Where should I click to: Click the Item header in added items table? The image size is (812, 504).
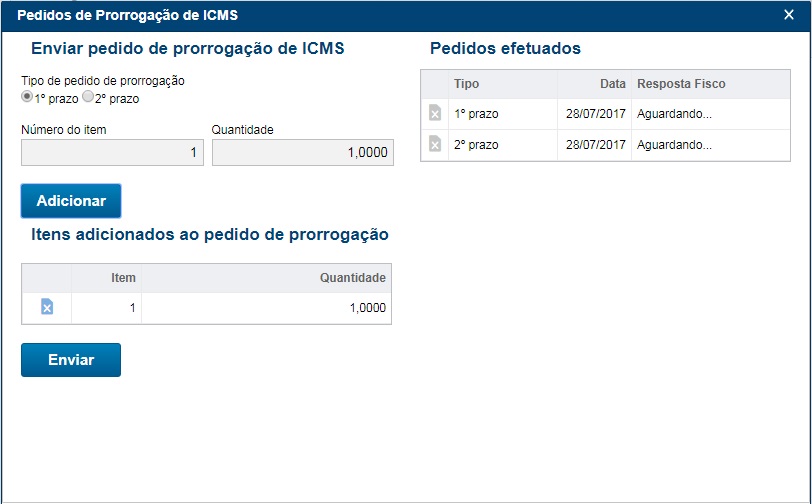pyautogui.click(x=123, y=278)
